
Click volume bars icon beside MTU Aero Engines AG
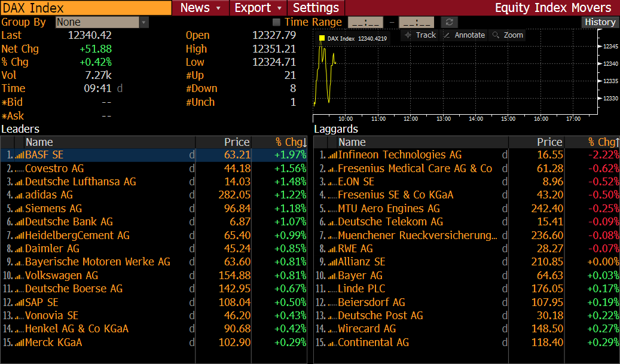tap(332, 209)
